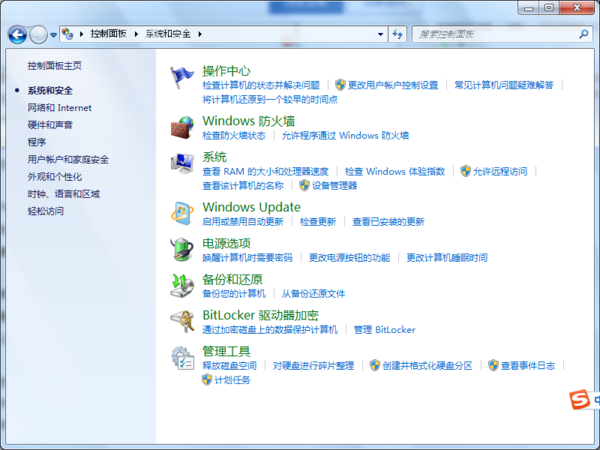Open the 系统 computer monitor icon
The width and height of the screenshot is (600, 450).
pos(182,164)
